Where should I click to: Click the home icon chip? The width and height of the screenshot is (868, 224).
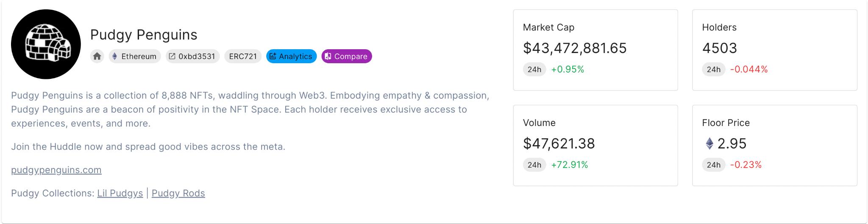(97, 56)
